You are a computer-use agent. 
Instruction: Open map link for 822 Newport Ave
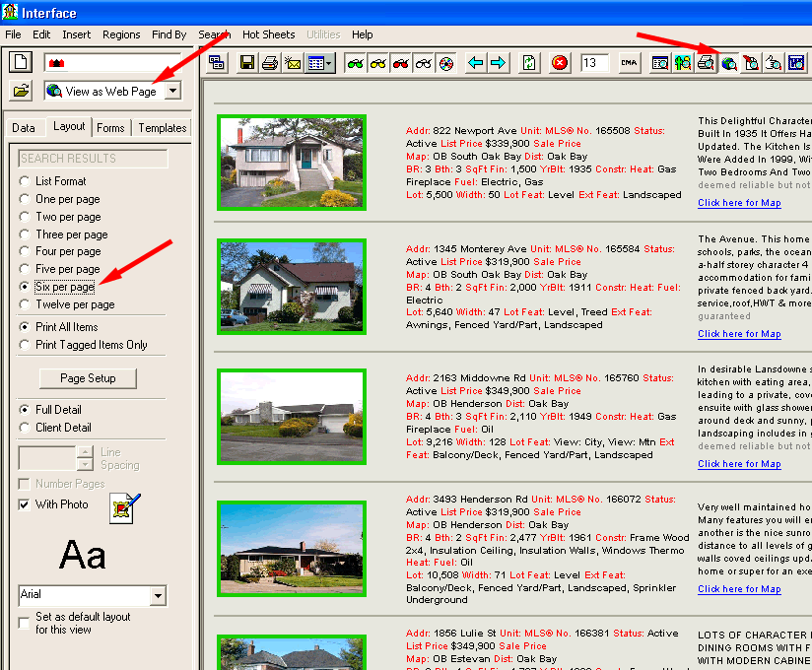tap(739, 203)
